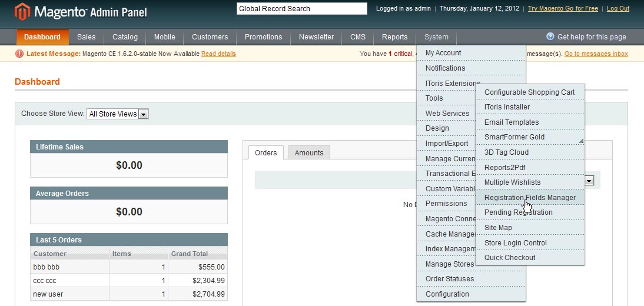Click the Average Orders panel header
The width and height of the screenshot is (644, 306).
click(x=129, y=193)
